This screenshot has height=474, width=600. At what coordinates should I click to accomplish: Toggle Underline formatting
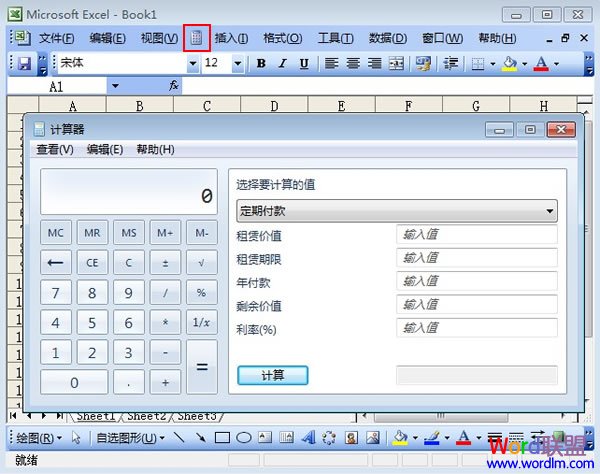304,63
